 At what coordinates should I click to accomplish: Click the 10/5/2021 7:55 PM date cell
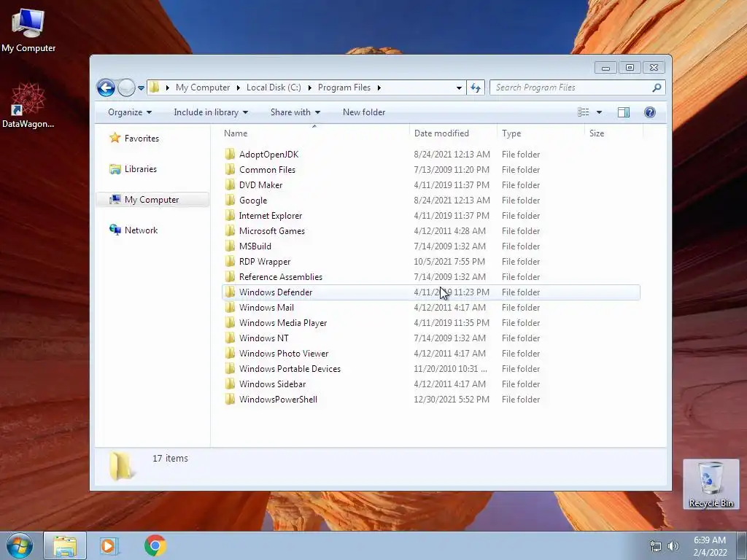pyautogui.click(x=449, y=262)
